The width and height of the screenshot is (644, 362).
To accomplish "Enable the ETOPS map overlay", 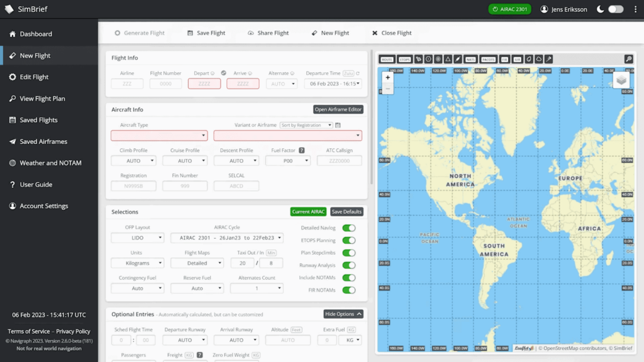I will 404,59.
